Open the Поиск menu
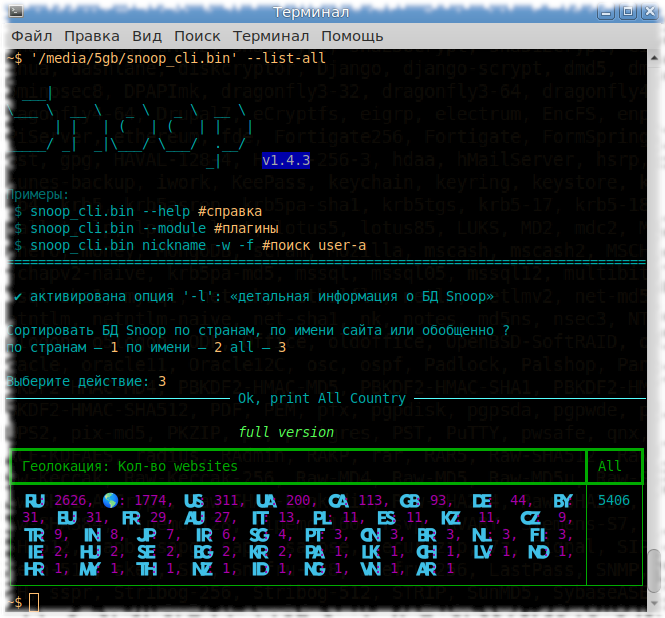Screen dimensions: 665x618 (x=197, y=36)
